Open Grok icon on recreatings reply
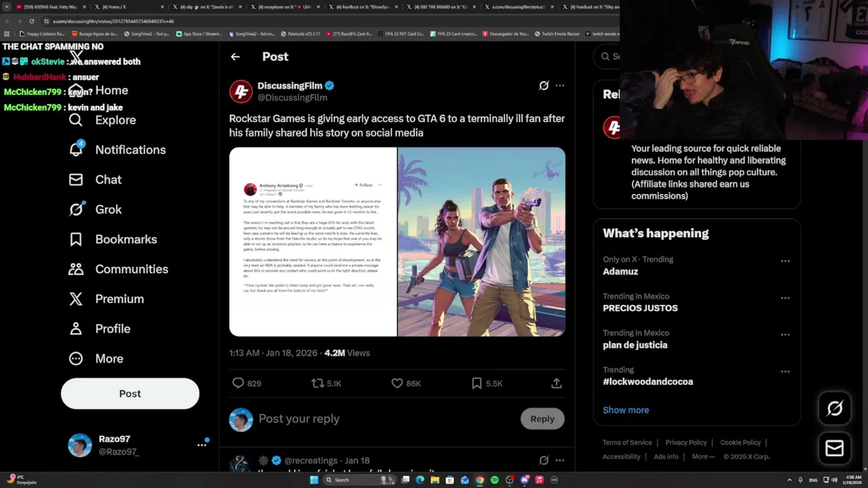868x488 pixels. click(543, 460)
